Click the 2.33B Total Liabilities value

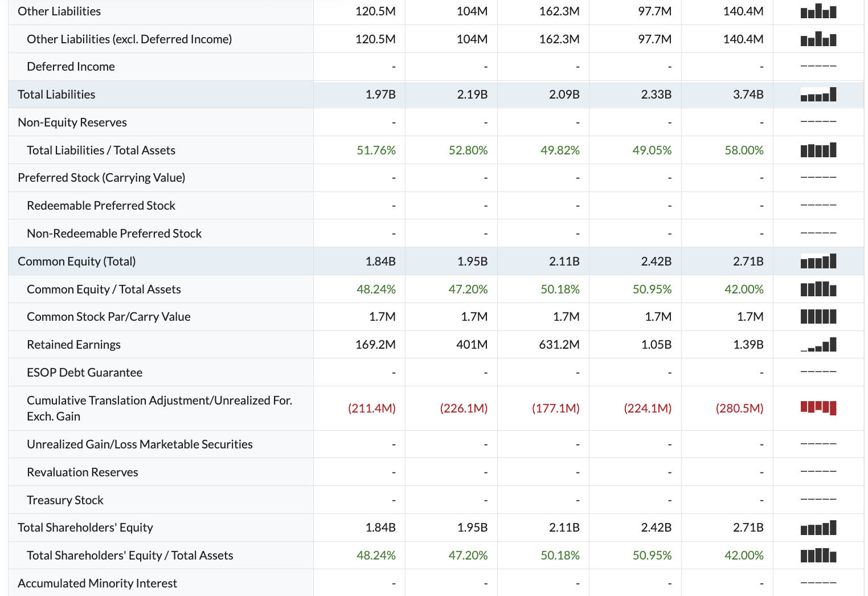point(656,95)
